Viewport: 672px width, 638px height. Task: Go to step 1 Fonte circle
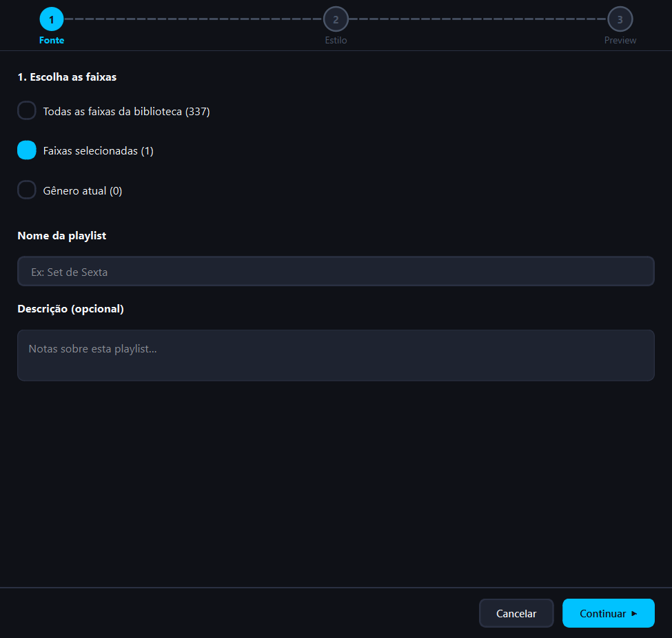pyautogui.click(x=52, y=19)
